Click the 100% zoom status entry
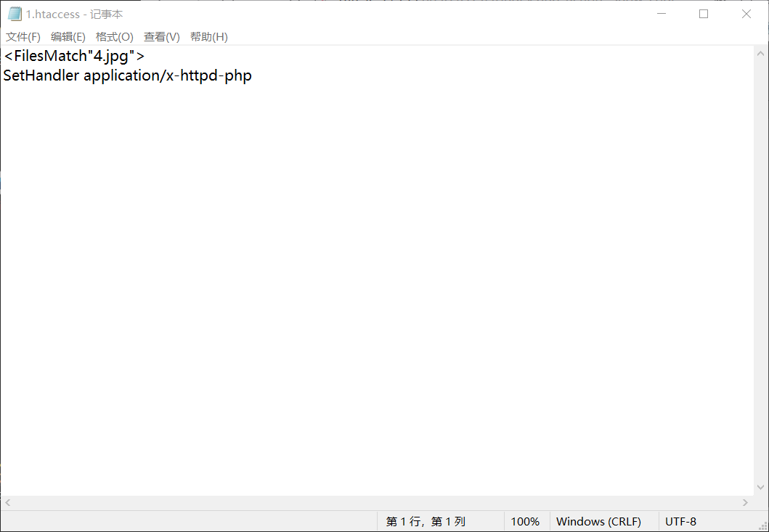Screen dimensions: 769x532 pyautogui.click(x=525, y=522)
